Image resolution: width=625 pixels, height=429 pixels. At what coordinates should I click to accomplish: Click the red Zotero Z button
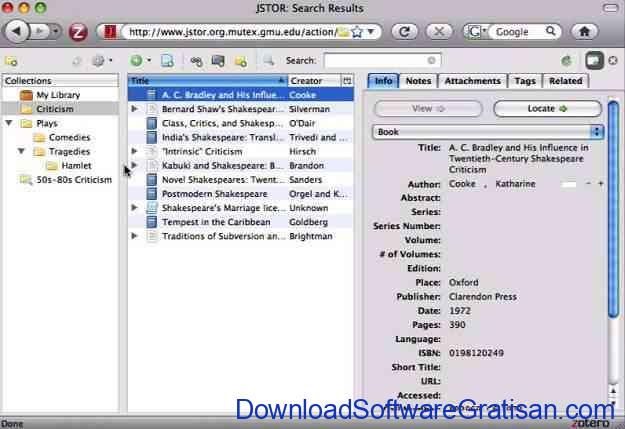pyautogui.click(x=78, y=32)
